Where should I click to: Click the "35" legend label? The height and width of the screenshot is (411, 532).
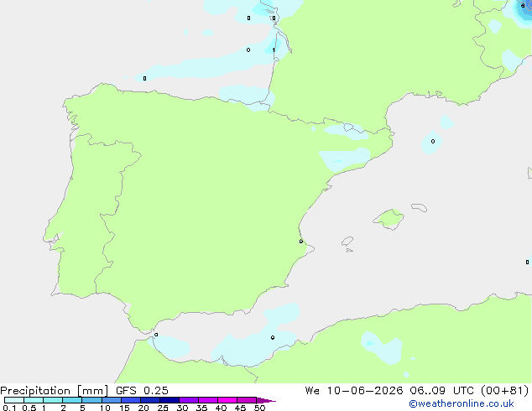click(201, 408)
